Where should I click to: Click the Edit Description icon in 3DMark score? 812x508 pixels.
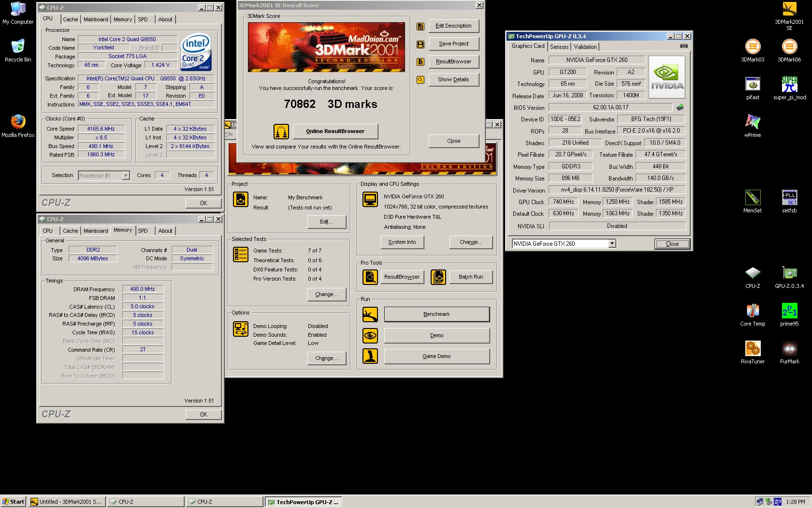(x=420, y=26)
